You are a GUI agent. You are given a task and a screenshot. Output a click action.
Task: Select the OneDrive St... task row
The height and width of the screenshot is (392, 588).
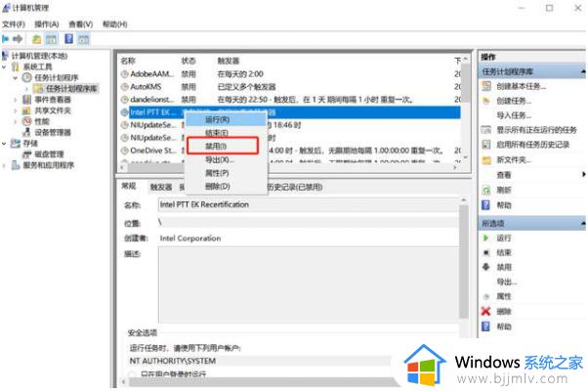point(291,151)
